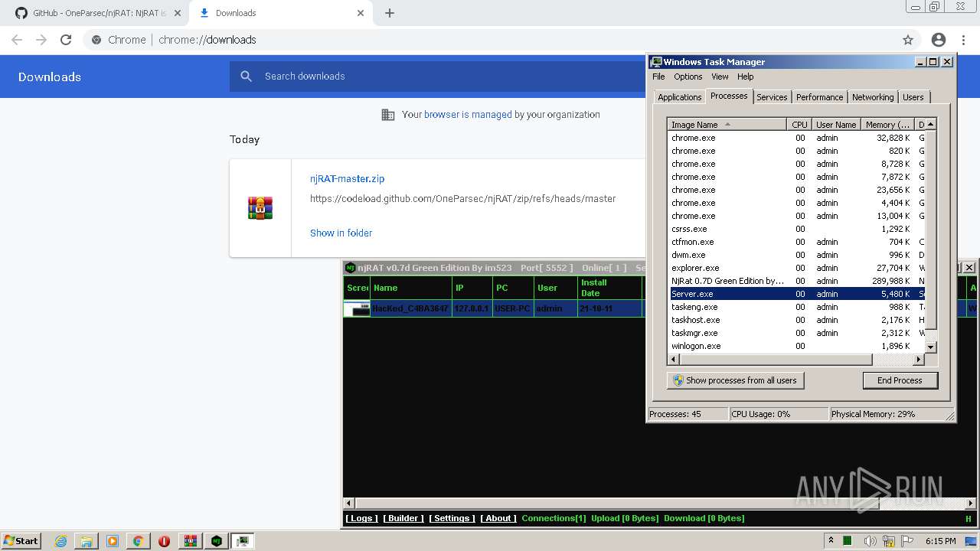Switch to the Networking tab
Image resolution: width=980 pixels, height=551 pixels.
click(x=873, y=97)
